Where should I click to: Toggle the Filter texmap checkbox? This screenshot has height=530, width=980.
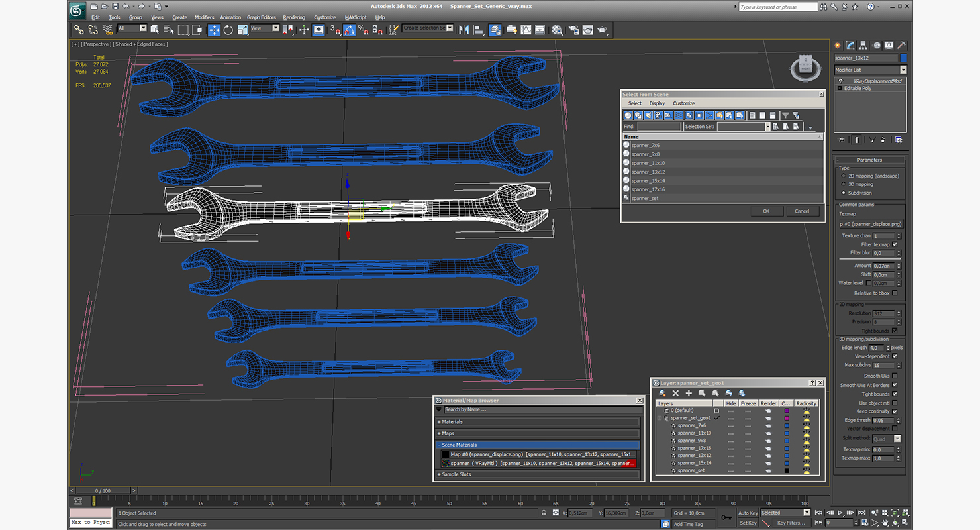click(x=895, y=244)
